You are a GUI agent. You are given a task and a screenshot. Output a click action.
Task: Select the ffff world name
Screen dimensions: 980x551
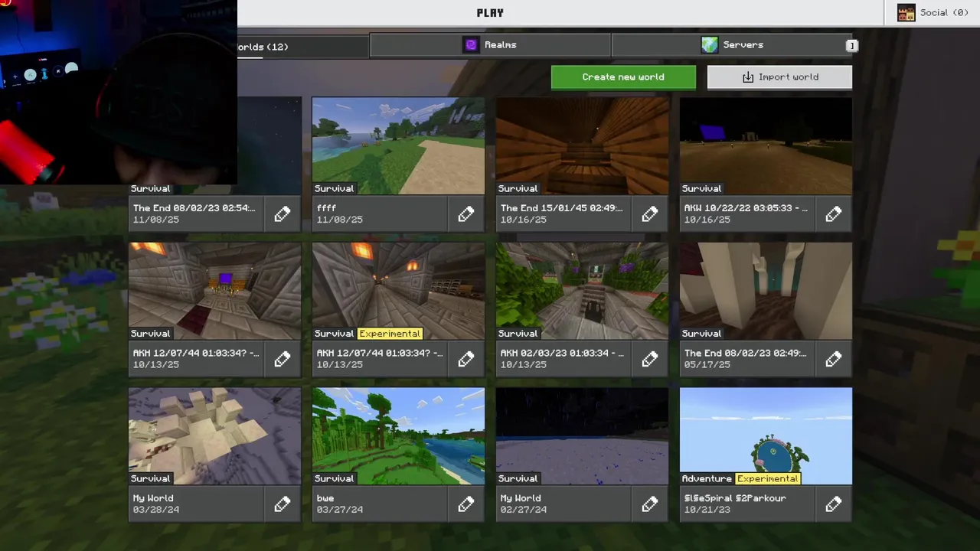point(326,208)
